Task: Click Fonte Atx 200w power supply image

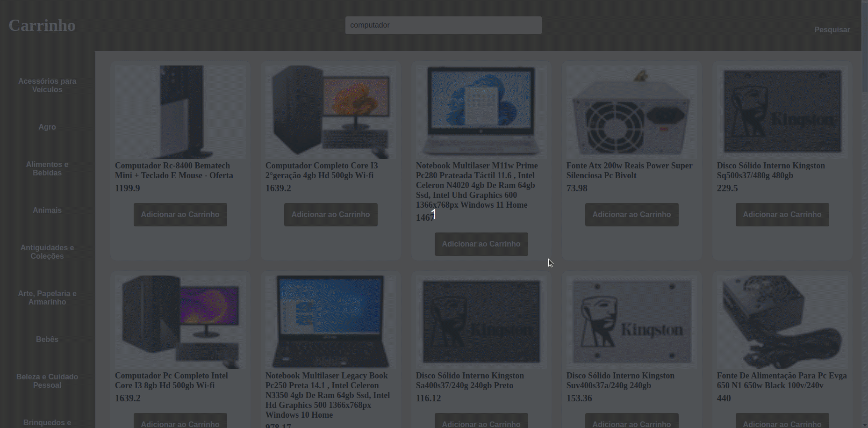Action: coord(632,112)
